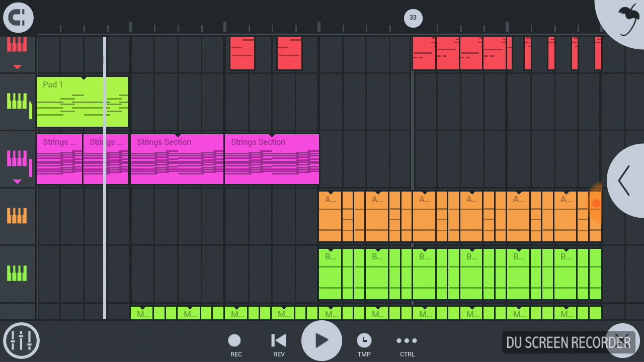Viewport: 644px width, 362px height.
Task: Select the orange track keyboard icon
Action: (x=17, y=216)
